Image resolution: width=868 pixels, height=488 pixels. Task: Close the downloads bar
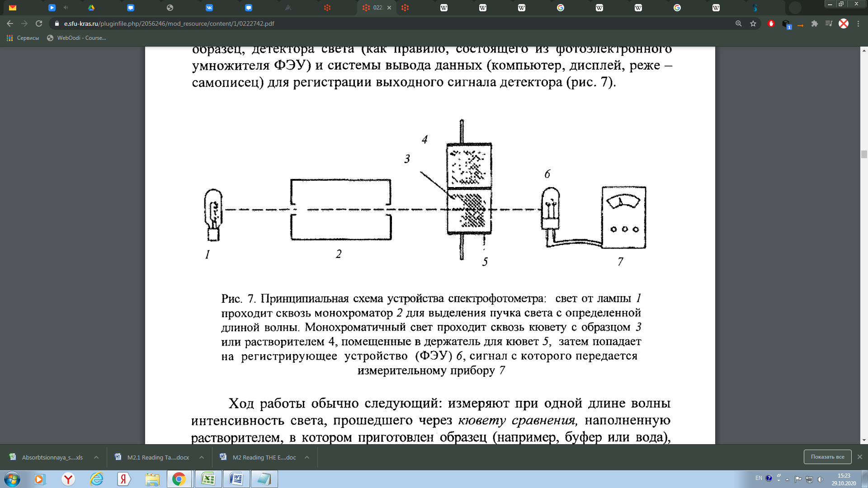point(860,457)
